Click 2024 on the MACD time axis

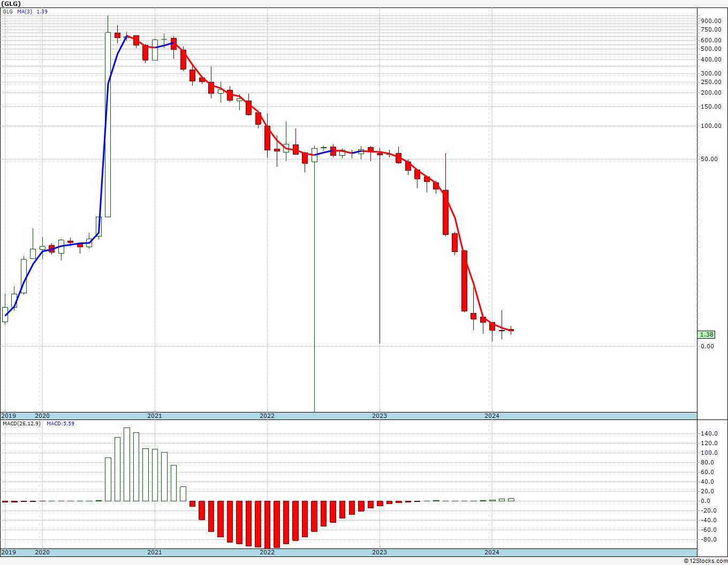[x=491, y=552]
